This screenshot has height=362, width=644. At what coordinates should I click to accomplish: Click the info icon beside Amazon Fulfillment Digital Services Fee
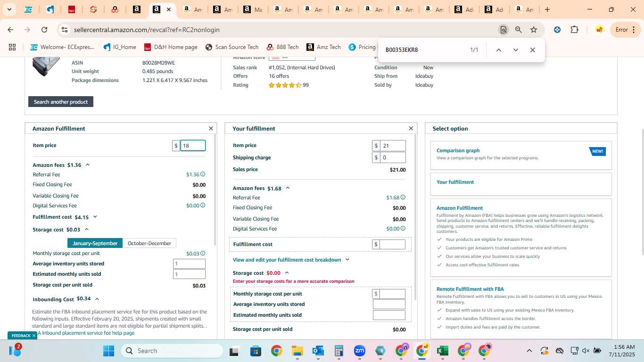coord(203,206)
